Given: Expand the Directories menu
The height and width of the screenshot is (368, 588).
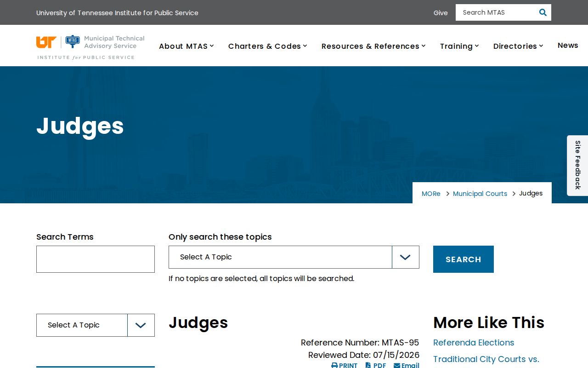Looking at the screenshot, I should pos(518,46).
